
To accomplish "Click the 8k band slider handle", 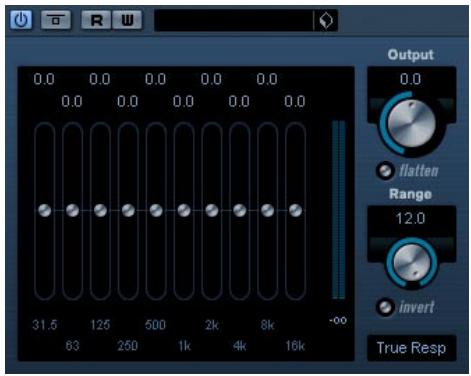I will click(x=267, y=210).
